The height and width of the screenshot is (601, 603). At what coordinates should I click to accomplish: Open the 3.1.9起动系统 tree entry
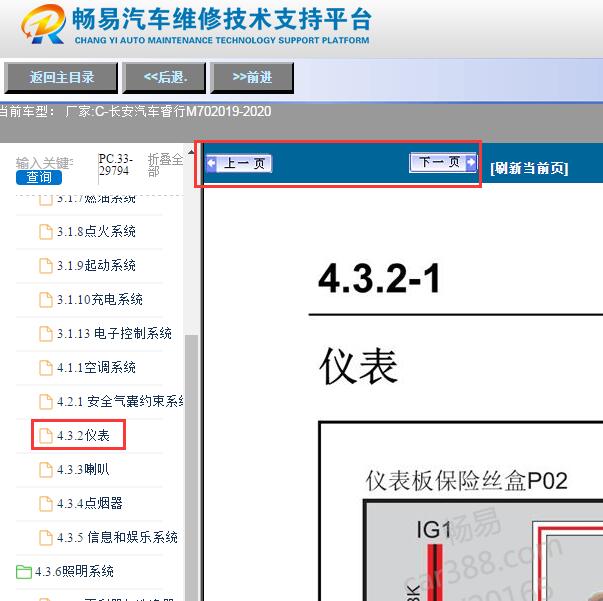pos(96,265)
